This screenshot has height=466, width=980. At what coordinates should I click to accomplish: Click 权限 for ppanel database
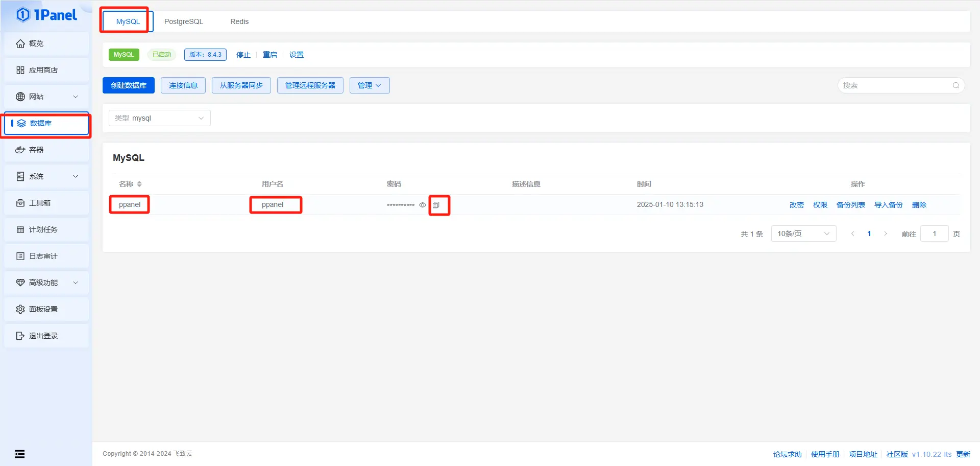(x=820, y=205)
